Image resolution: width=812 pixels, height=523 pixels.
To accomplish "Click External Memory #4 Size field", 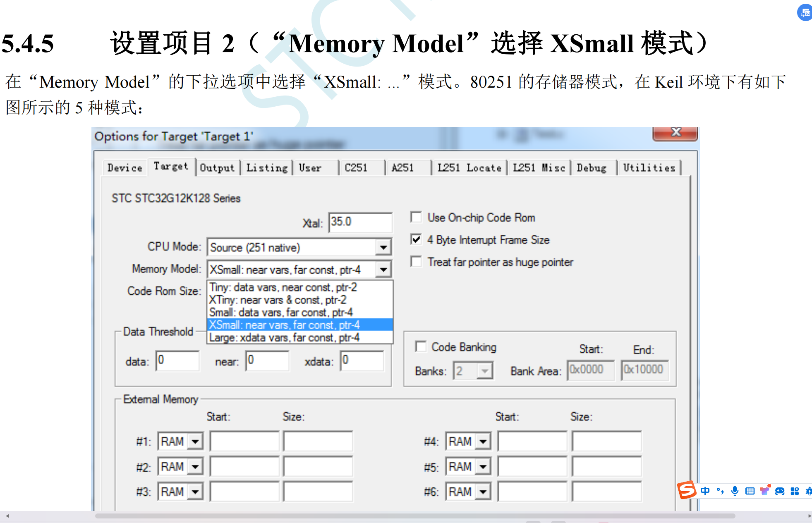I will pyautogui.click(x=607, y=441).
